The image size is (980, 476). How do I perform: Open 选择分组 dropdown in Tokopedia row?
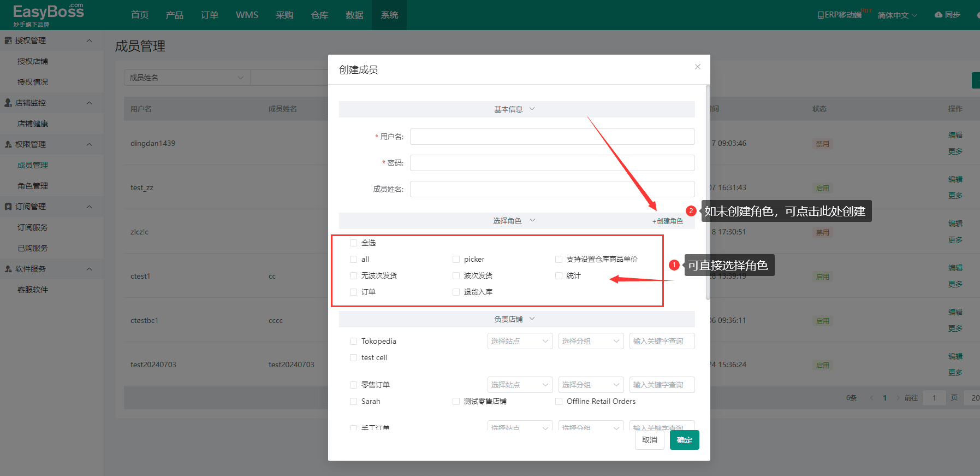point(591,341)
